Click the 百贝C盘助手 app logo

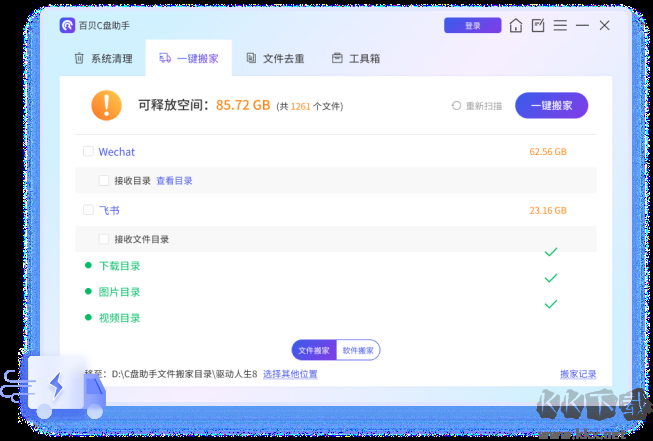coord(65,25)
